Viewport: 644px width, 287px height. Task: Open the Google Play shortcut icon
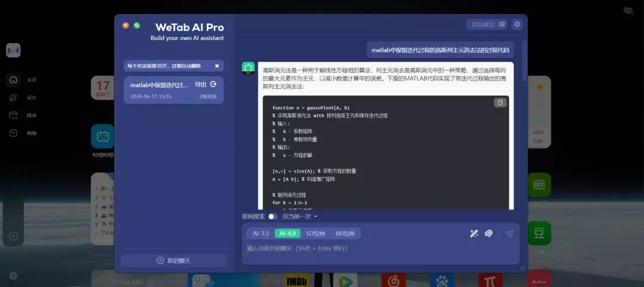pyautogui.click(x=345, y=281)
